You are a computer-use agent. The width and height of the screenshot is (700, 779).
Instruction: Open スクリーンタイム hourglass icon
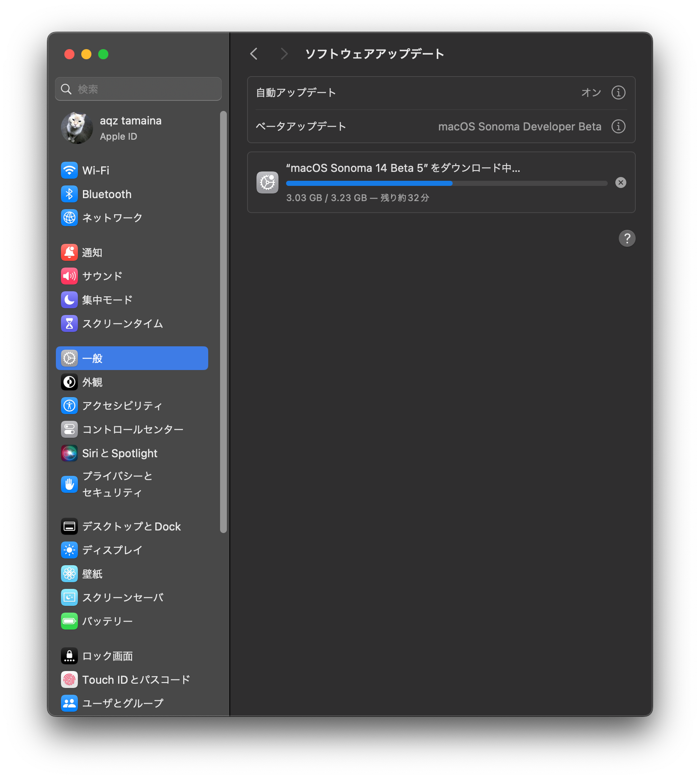coord(69,324)
